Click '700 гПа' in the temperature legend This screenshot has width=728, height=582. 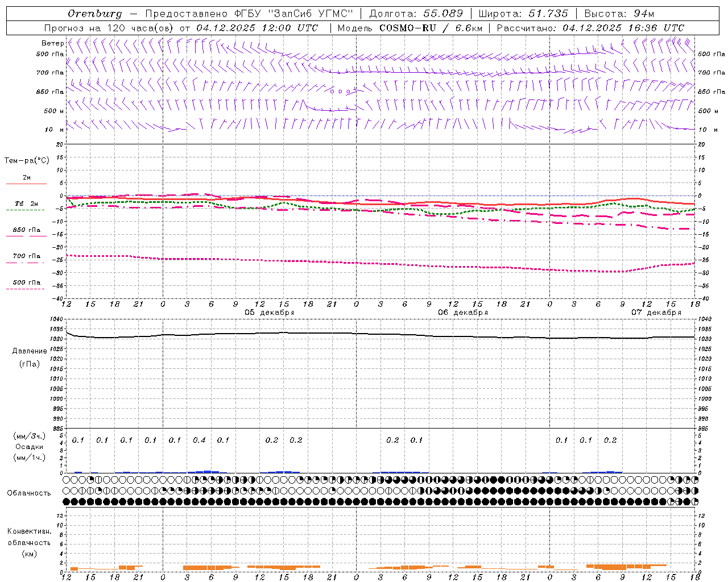tap(27, 256)
